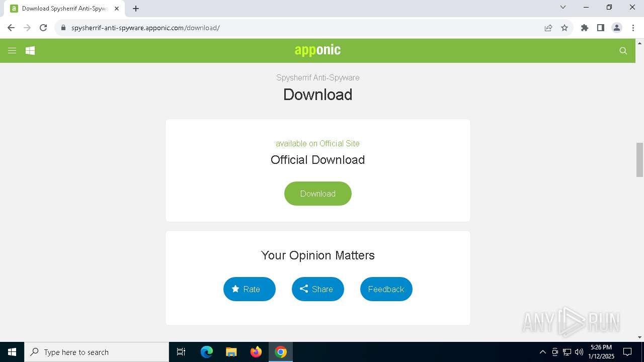The height and width of the screenshot is (362, 644).
Task: Open the Windows Start menu
Action: coord(12,352)
